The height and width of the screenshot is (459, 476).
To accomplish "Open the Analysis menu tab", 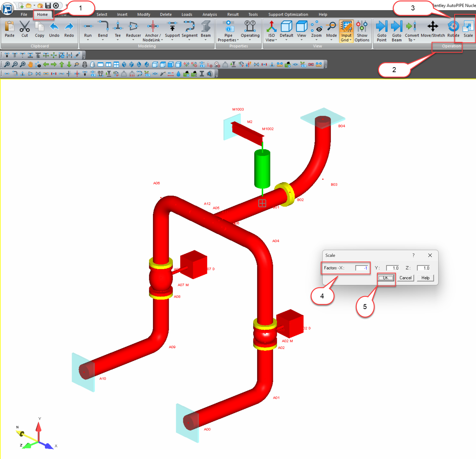I will tap(210, 15).
